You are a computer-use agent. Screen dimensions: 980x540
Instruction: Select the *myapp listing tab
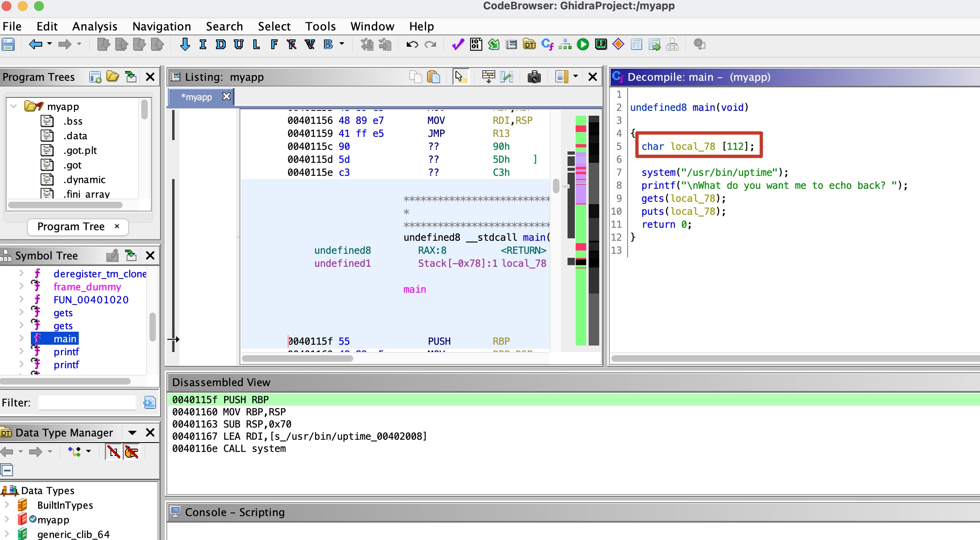[197, 97]
